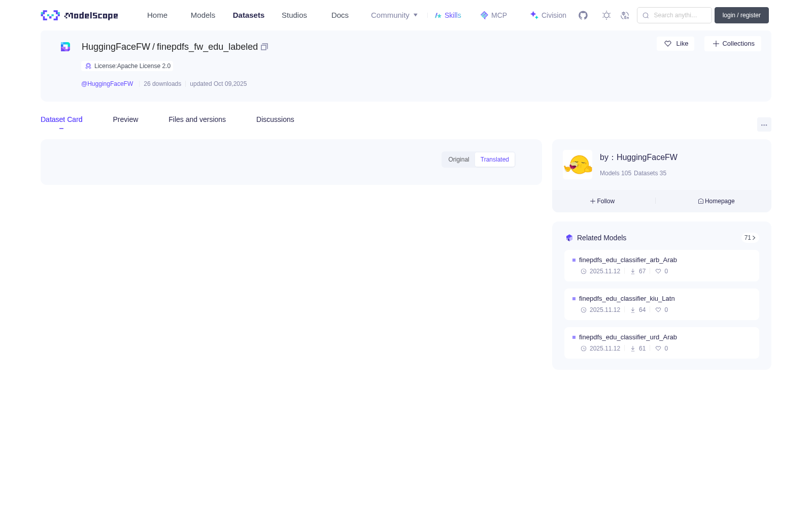Click the plus icon on Collections
Viewport: 812px width, 508px height.
pyautogui.click(x=716, y=44)
